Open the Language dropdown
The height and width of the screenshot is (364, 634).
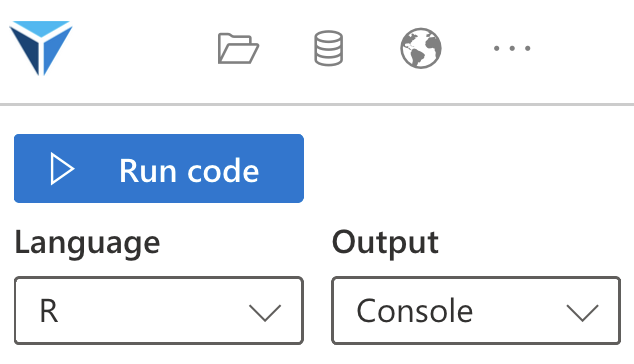coord(159,311)
